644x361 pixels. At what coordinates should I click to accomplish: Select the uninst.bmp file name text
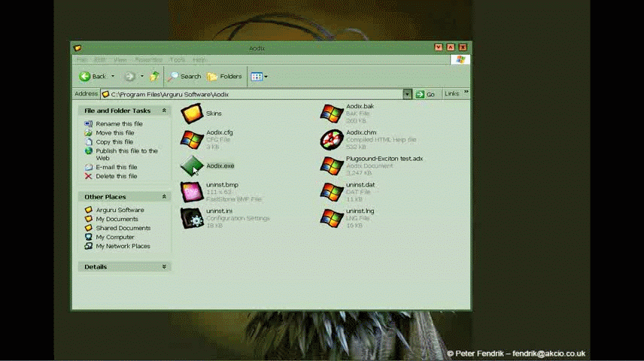[222, 185]
